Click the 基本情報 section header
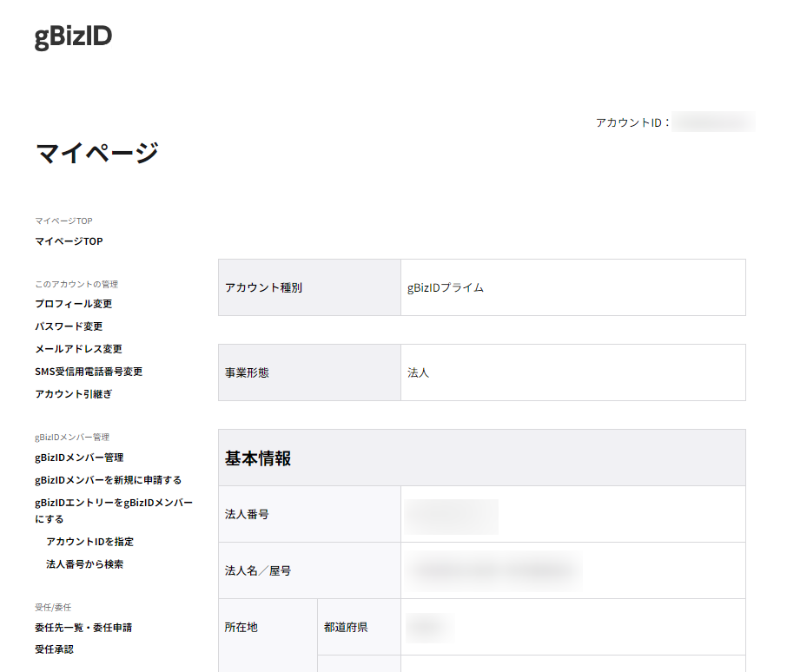 (258, 458)
